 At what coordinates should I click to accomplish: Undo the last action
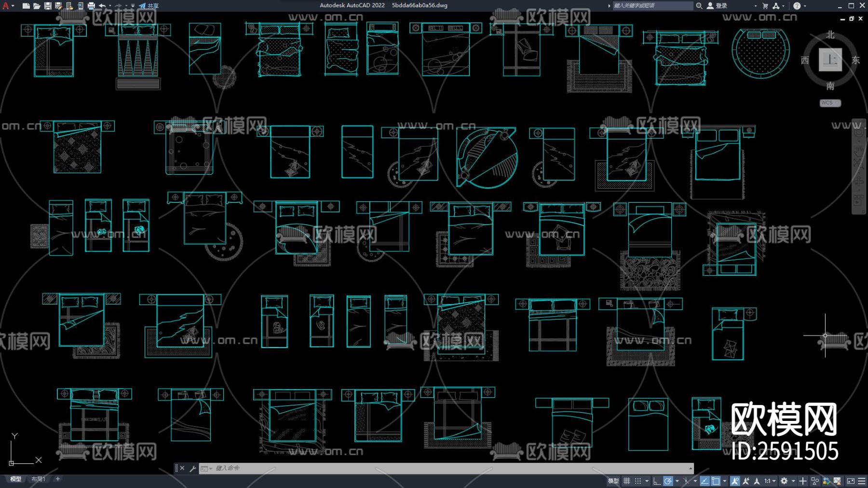(x=102, y=6)
